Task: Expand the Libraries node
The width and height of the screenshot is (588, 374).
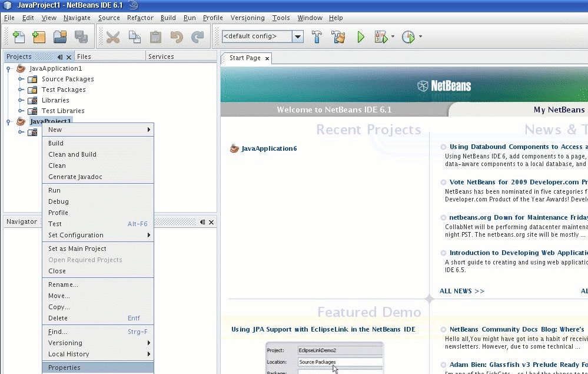Action: 21,100
